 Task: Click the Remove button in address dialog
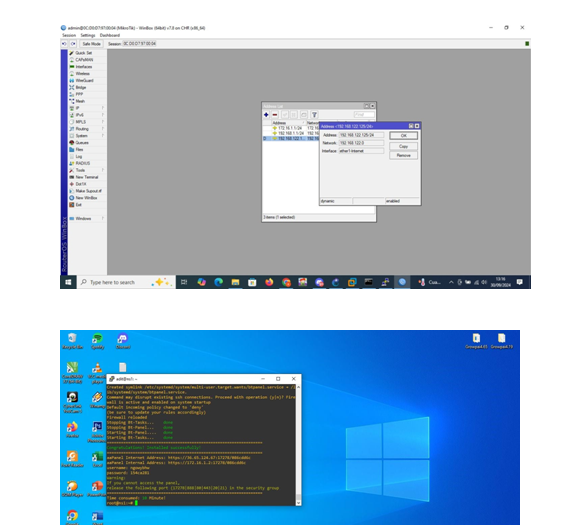[x=404, y=155]
